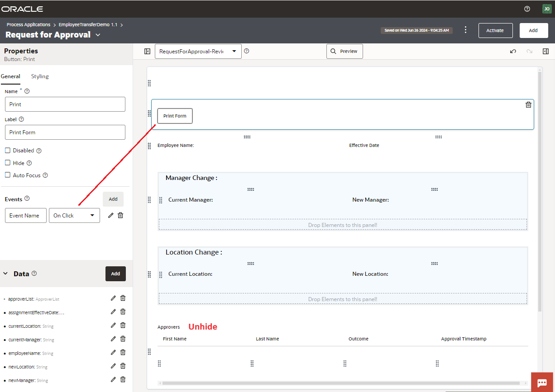555x392 pixels.
Task: Delete the On Click event
Action: point(120,215)
